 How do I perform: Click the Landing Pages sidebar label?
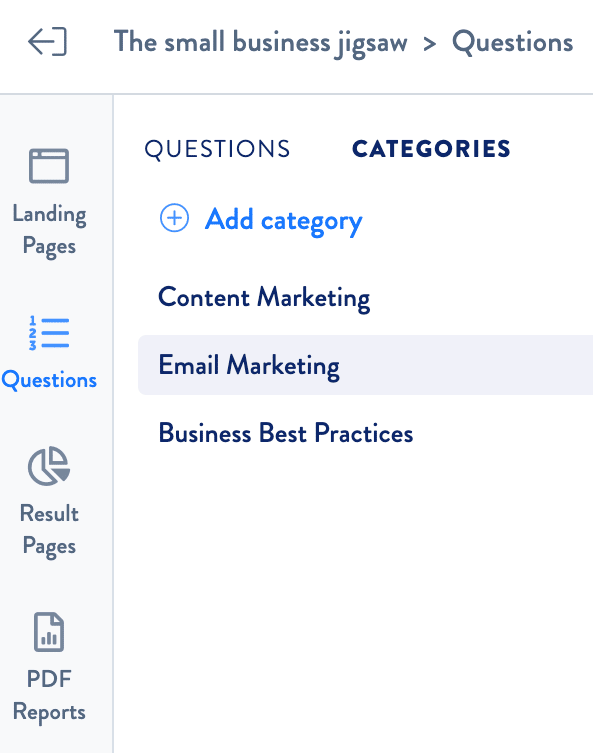pos(49,230)
